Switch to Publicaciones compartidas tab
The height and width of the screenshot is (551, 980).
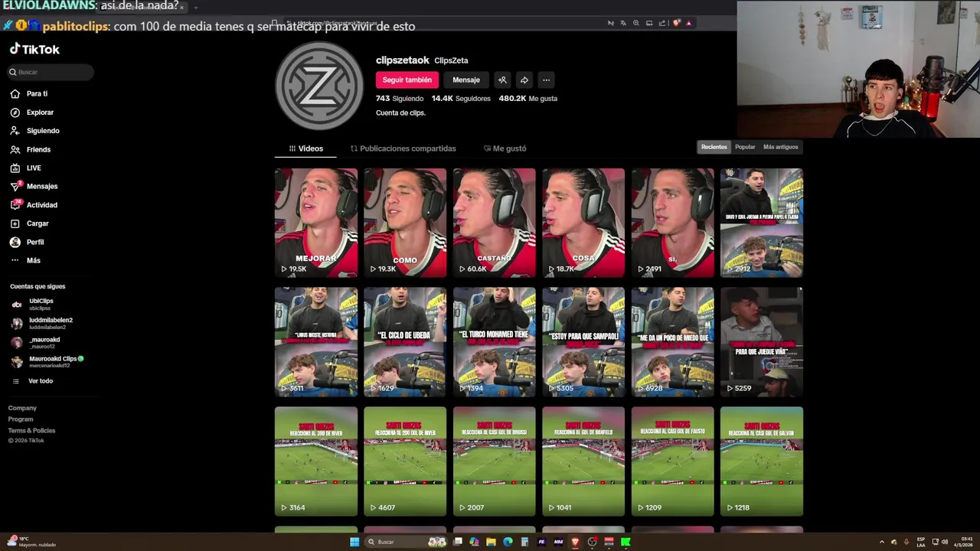point(403,148)
